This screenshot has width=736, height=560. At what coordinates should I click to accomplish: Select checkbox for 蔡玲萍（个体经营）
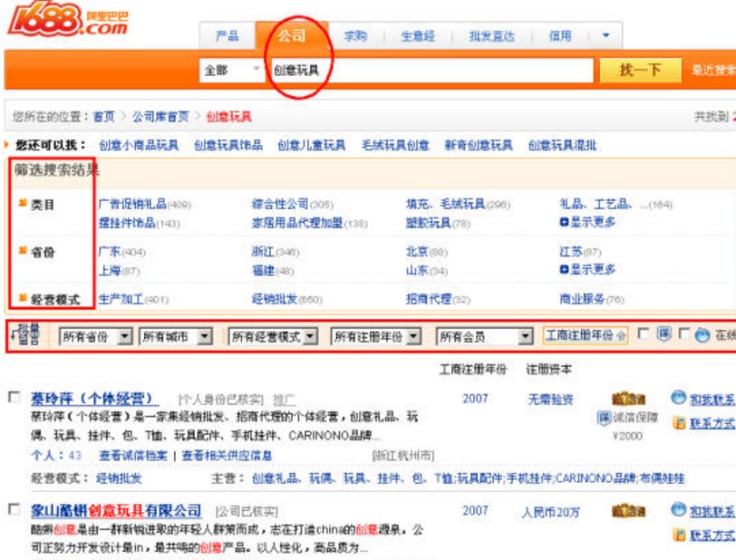pos(15,397)
